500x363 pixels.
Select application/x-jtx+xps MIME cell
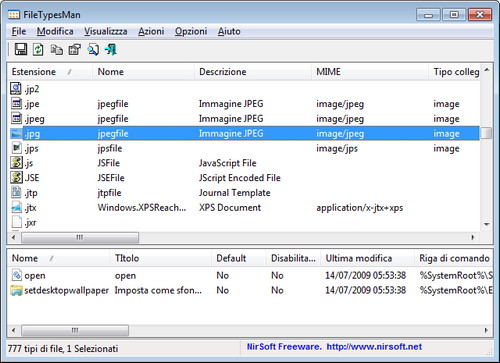pos(360,208)
